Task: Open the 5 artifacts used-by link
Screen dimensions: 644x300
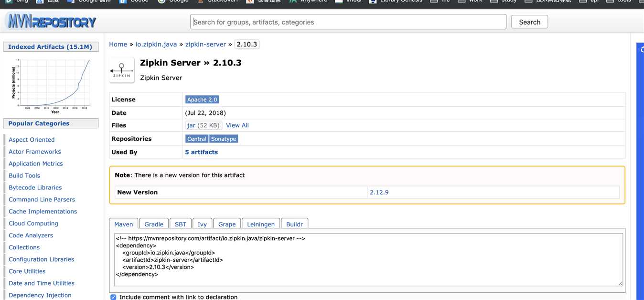Action: tap(201, 152)
